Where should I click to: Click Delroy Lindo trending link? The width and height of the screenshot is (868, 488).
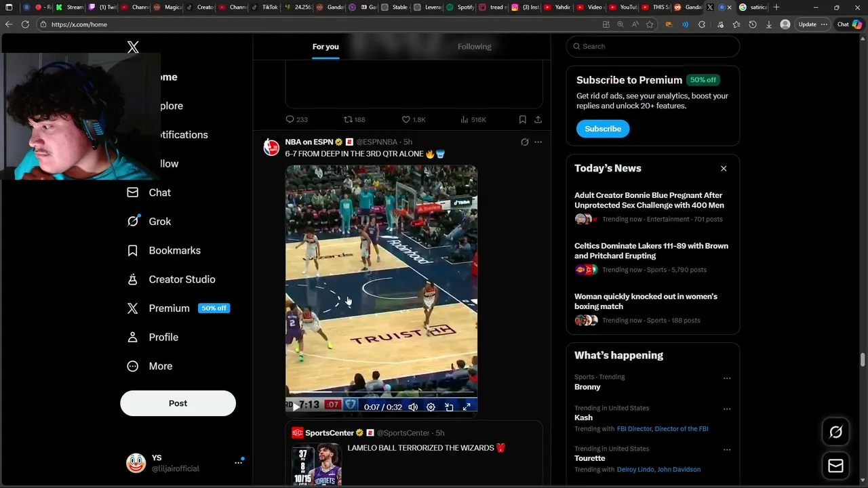tap(635, 470)
